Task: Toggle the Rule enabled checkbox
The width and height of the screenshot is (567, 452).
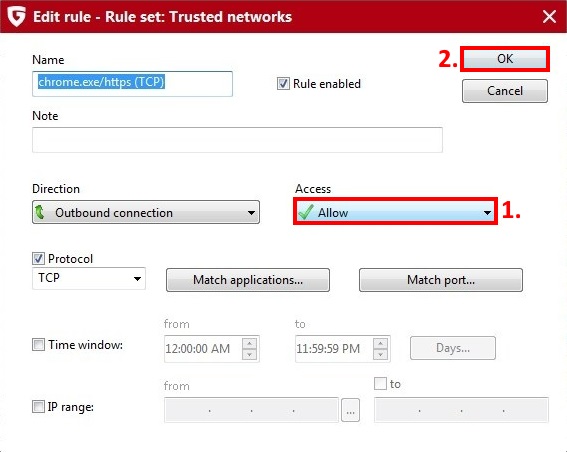Action: 283,84
